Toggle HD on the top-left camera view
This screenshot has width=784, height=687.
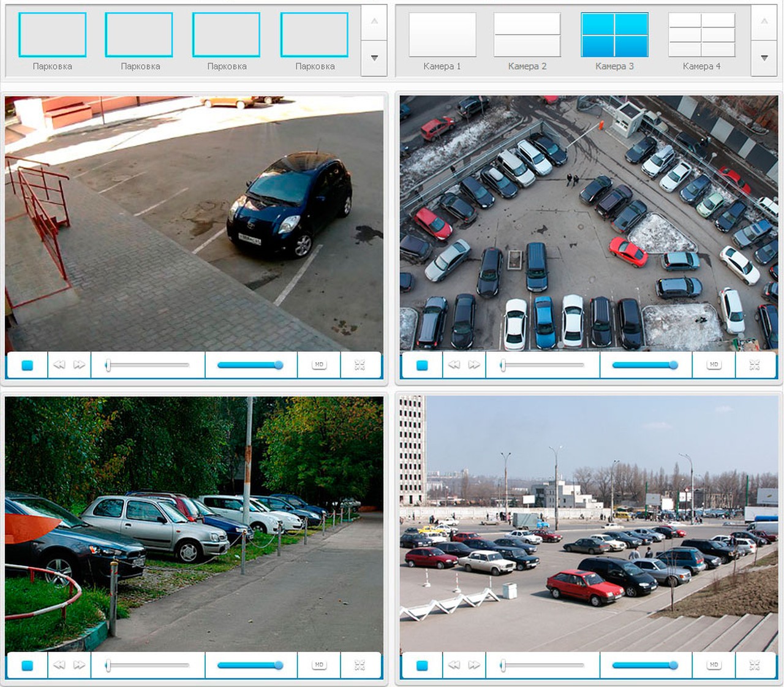[x=319, y=365]
